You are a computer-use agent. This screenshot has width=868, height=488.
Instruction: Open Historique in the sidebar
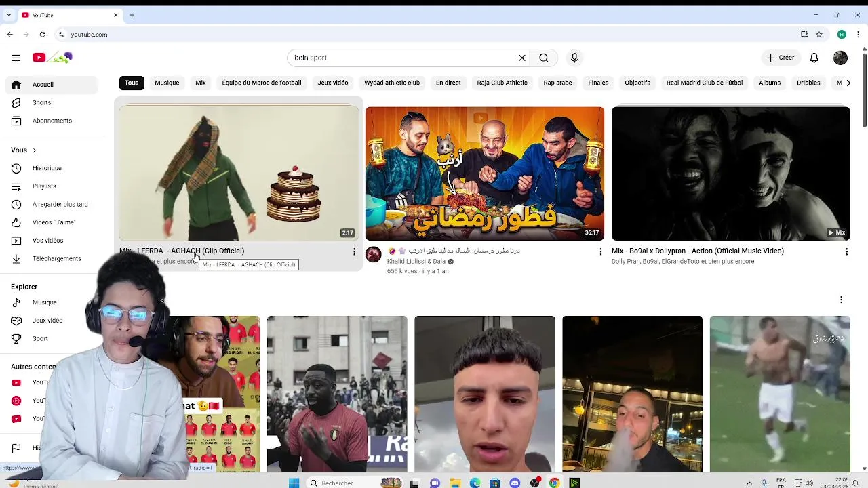tap(52, 168)
